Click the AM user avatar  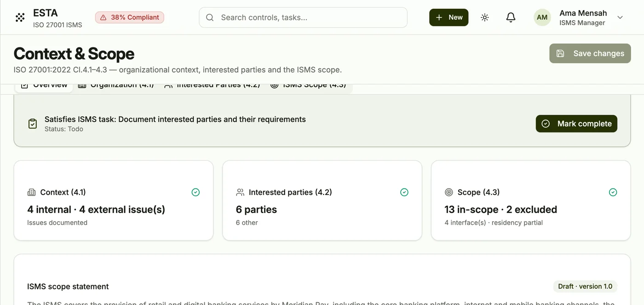(x=542, y=18)
